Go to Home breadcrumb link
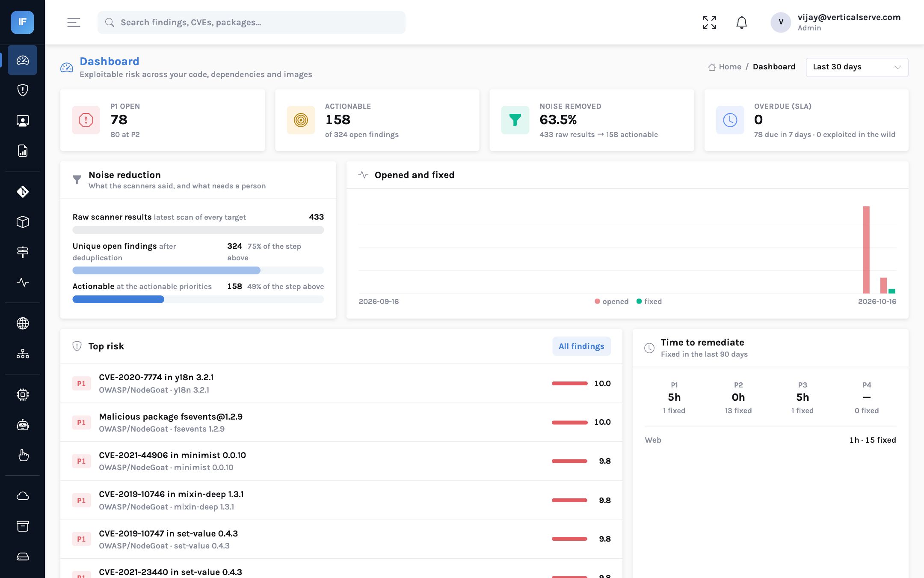924x578 pixels. tap(725, 67)
